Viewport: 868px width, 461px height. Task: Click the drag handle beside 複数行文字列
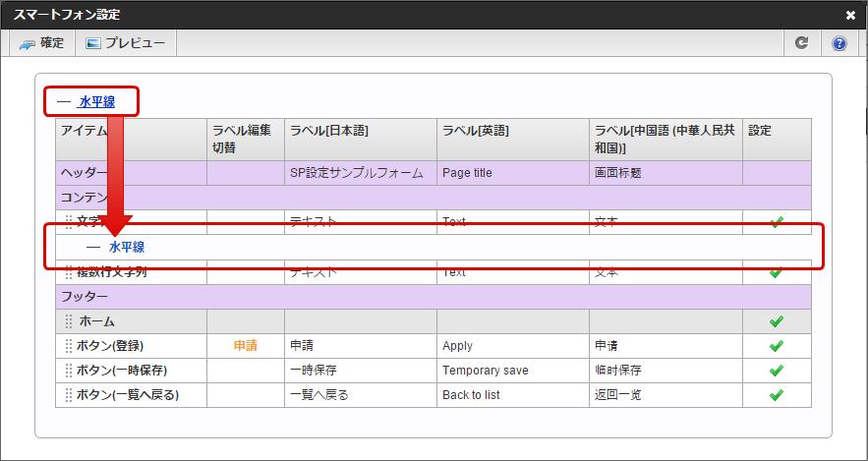coord(69,272)
